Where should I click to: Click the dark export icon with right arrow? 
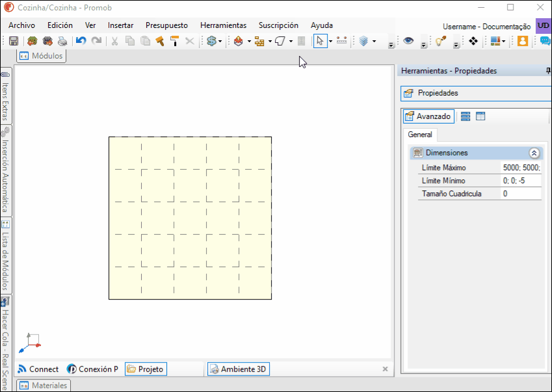(47, 41)
